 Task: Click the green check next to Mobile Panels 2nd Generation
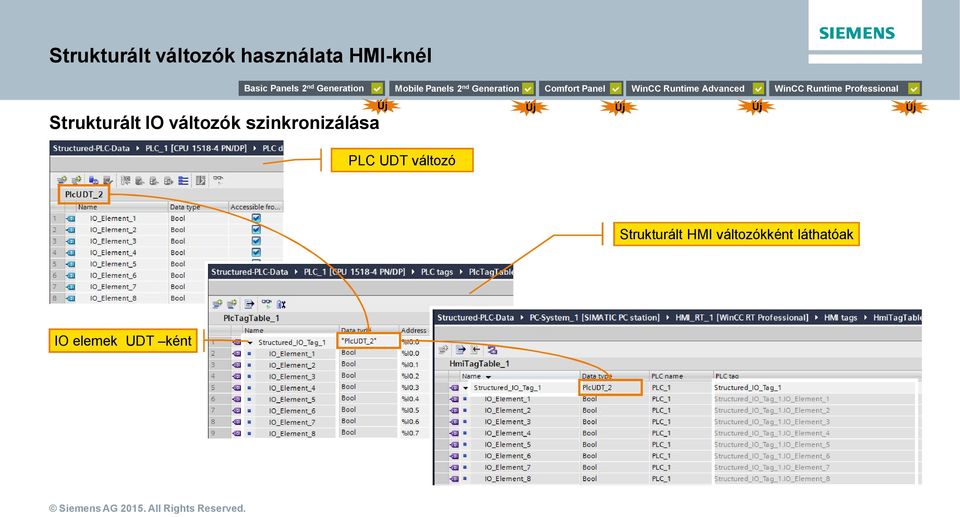pos(528,89)
